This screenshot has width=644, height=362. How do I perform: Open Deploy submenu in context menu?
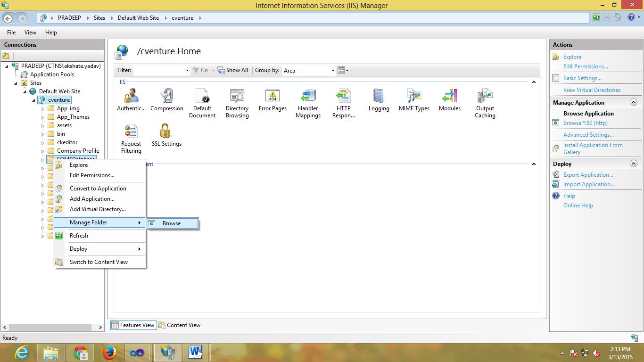(x=99, y=249)
